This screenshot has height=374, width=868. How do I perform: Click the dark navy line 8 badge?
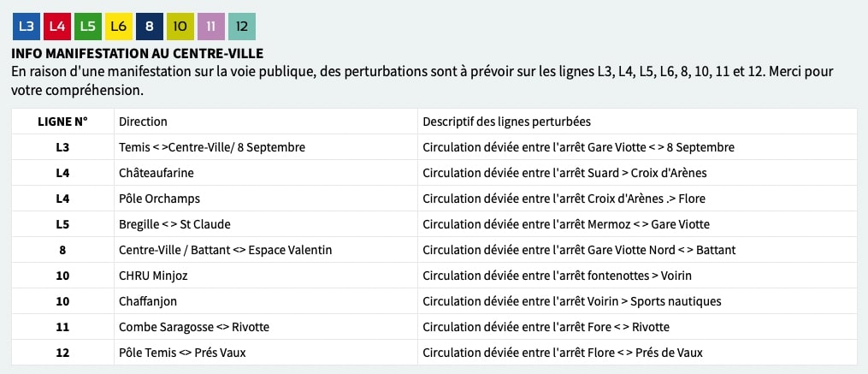pyautogui.click(x=150, y=27)
